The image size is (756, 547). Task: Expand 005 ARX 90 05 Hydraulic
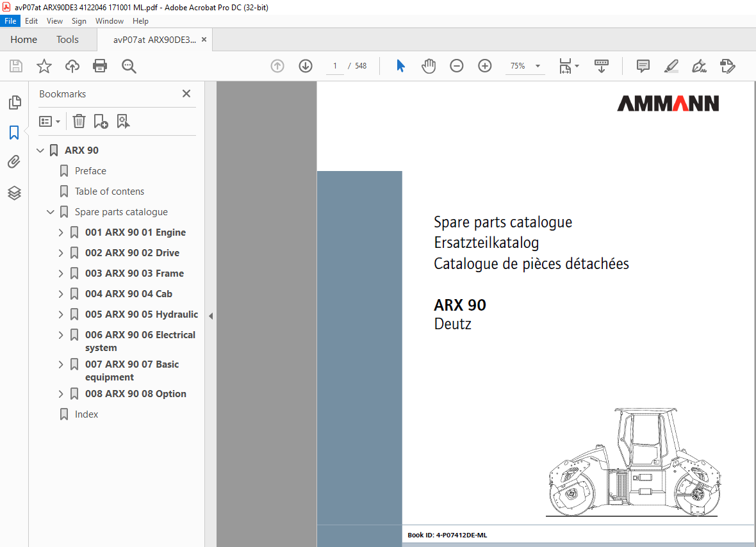(x=61, y=314)
